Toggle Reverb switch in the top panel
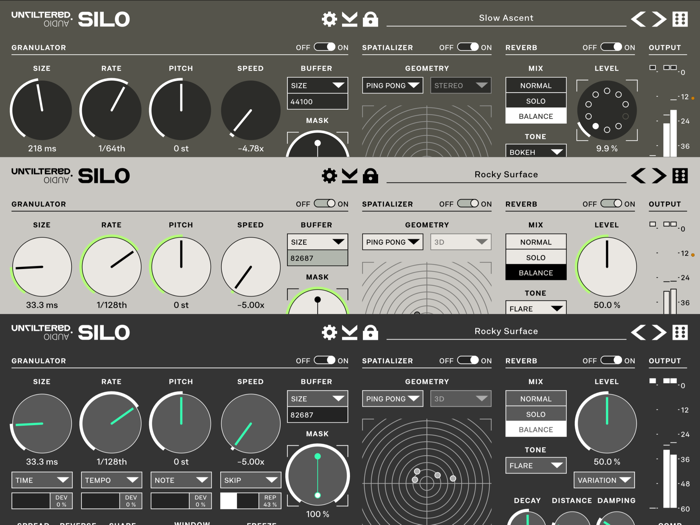This screenshot has height=525, width=700. pyautogui.click(x=611, y=47)
